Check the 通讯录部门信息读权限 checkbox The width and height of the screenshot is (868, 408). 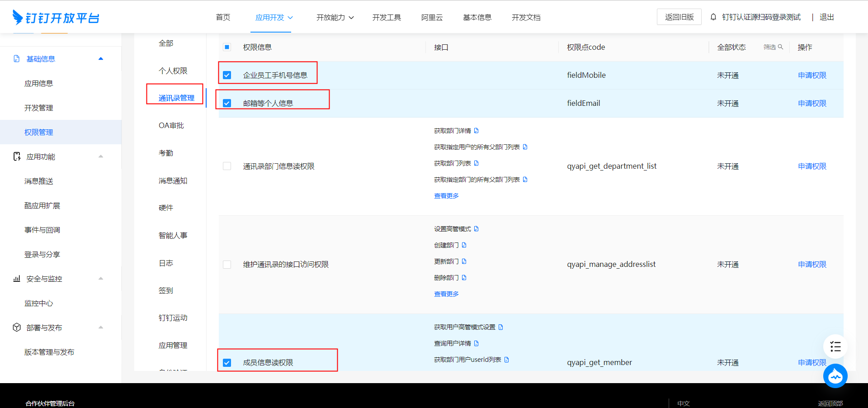pyautogui.click(x=227, y=166)
